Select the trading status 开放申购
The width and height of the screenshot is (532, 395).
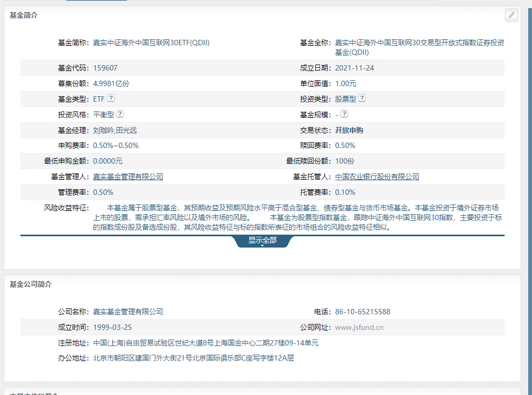click(349, 130)
